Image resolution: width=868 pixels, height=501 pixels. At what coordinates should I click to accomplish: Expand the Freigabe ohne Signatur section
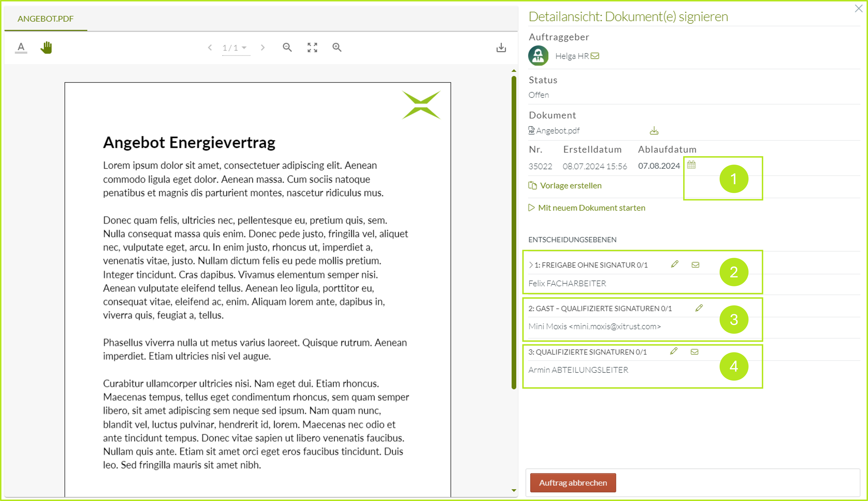531,265
